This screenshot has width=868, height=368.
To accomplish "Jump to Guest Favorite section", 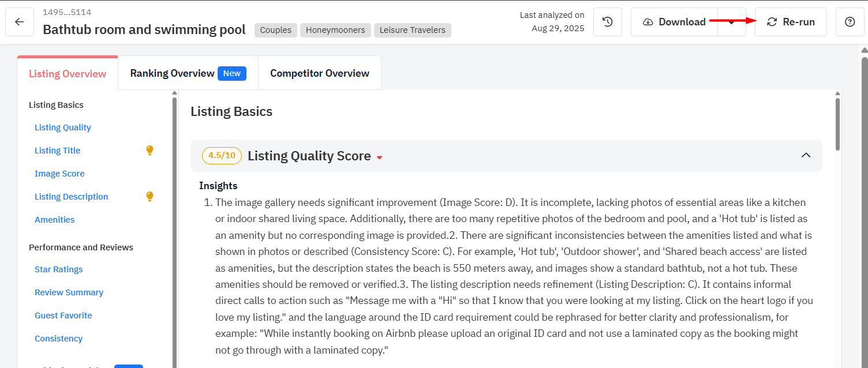I will pos(63,316).
